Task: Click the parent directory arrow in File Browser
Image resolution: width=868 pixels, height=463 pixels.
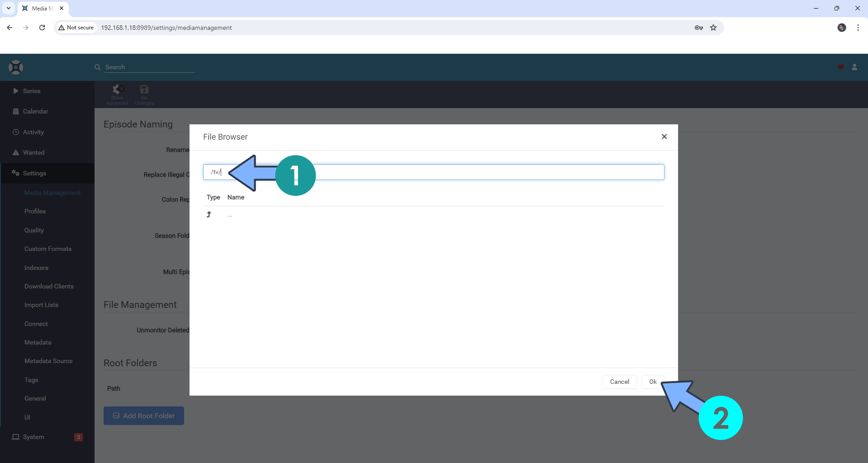Action: (209, 214)
